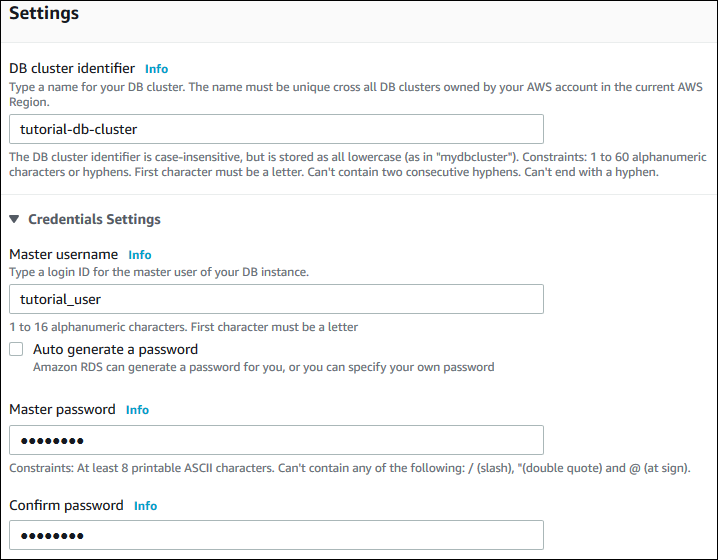
Task: Click the Master password label
Action: 63,410
